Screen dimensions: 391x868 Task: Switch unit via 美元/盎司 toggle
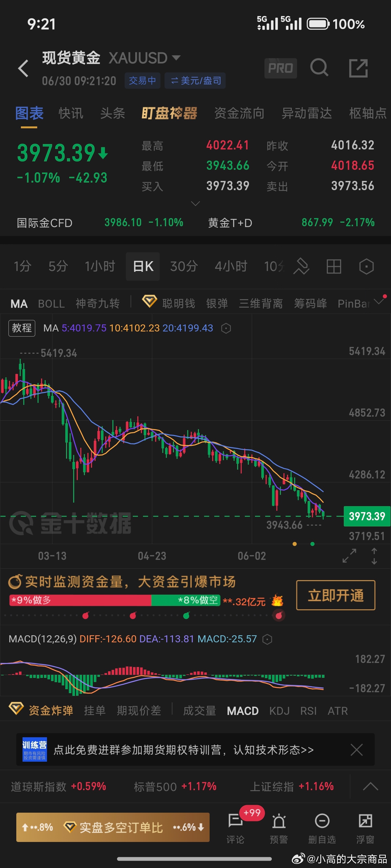click(195, 81)
